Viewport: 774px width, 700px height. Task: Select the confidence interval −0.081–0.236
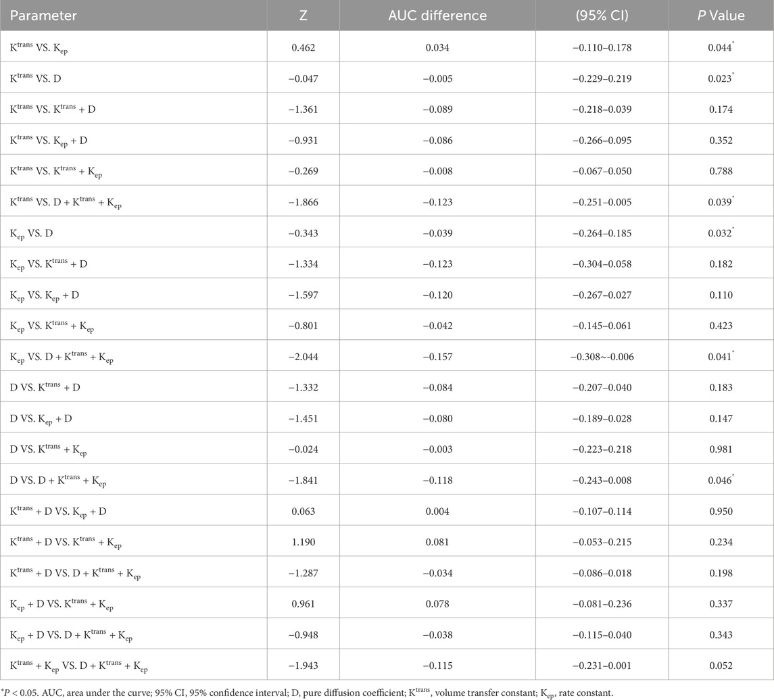tap(602, 603)
